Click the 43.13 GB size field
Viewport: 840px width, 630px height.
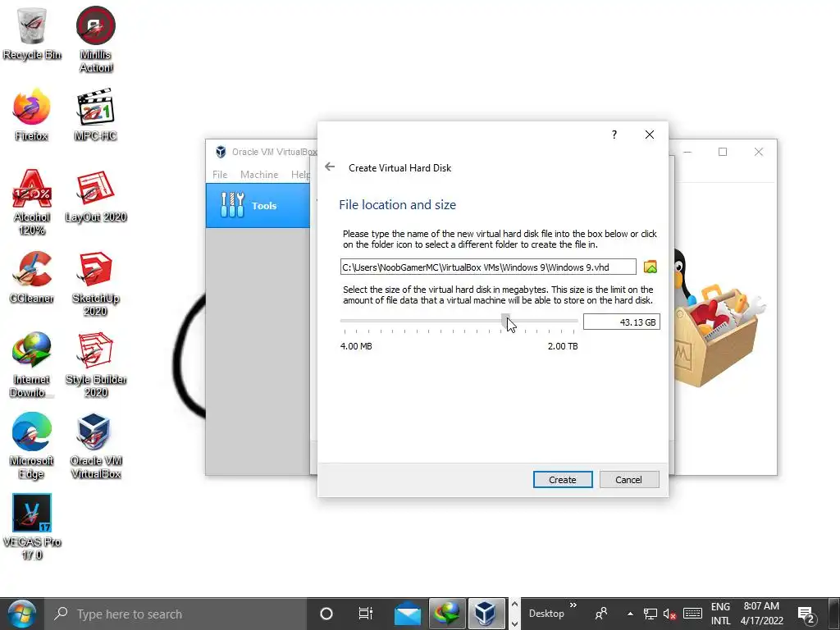coord(622,322)
